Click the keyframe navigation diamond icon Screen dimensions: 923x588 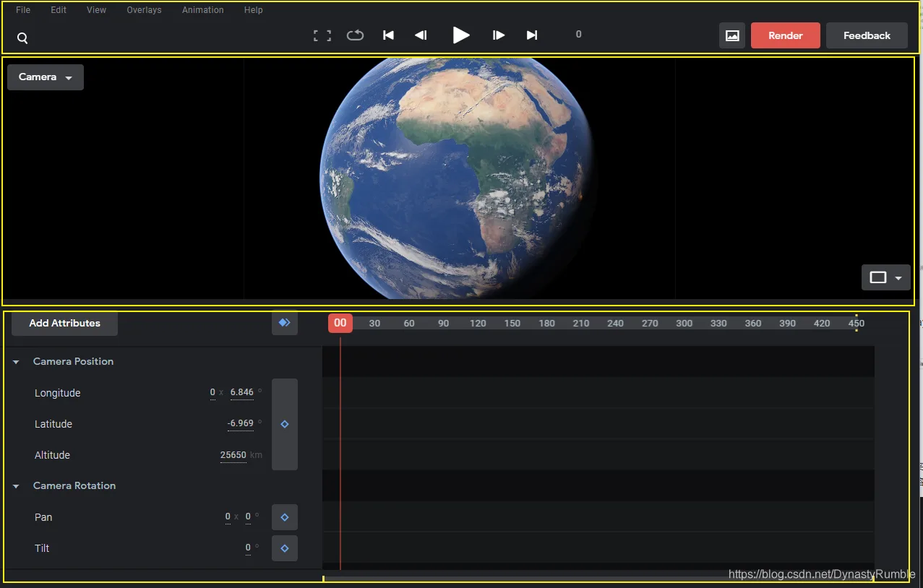[285, 323]
